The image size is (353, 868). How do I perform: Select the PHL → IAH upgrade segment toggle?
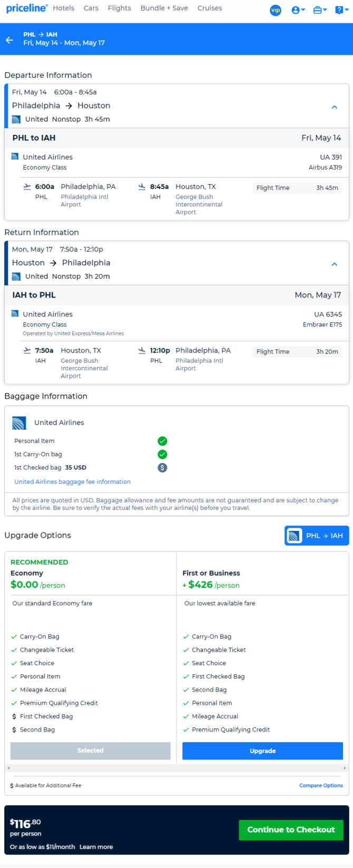coord(317,536)
